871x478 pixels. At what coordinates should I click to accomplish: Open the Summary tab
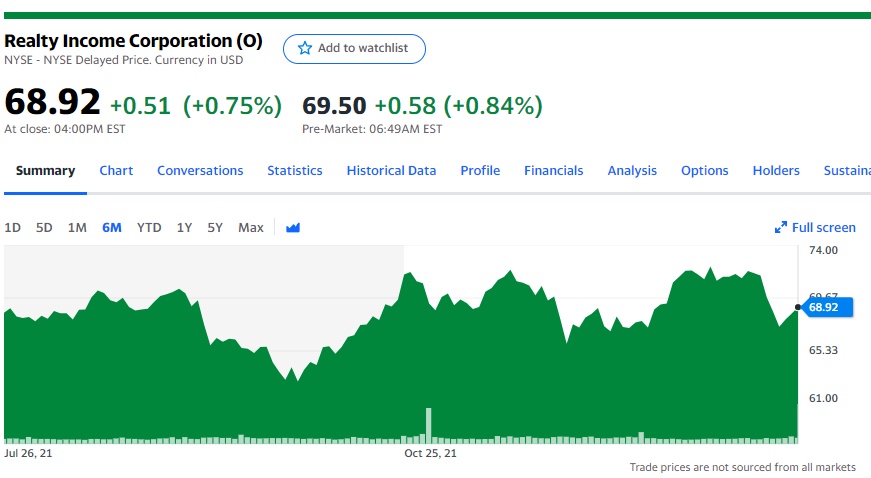[45, 170]
